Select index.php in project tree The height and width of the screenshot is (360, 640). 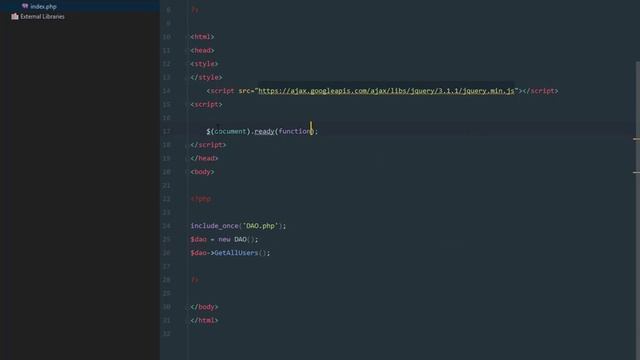(x=43, y=6)
